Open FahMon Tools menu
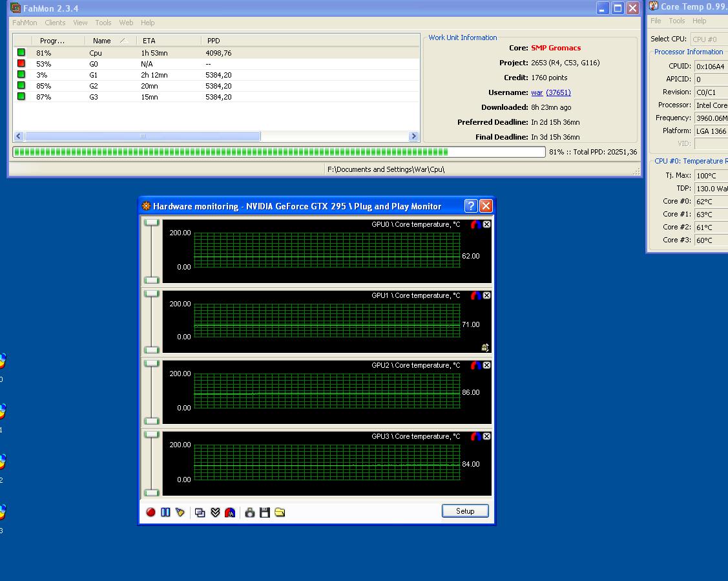This screenshot has width=728, height=581. click(103, 23)
